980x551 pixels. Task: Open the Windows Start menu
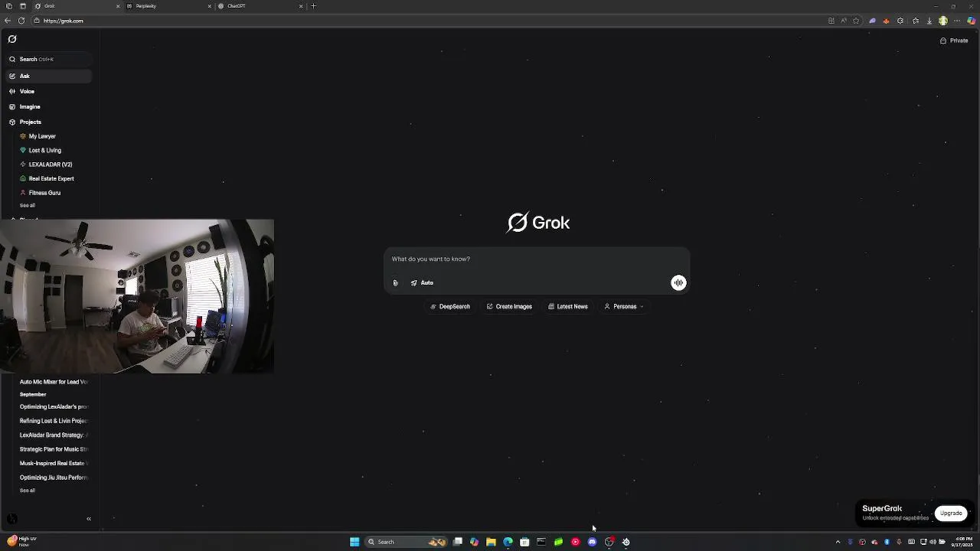(x=354, y=542)
